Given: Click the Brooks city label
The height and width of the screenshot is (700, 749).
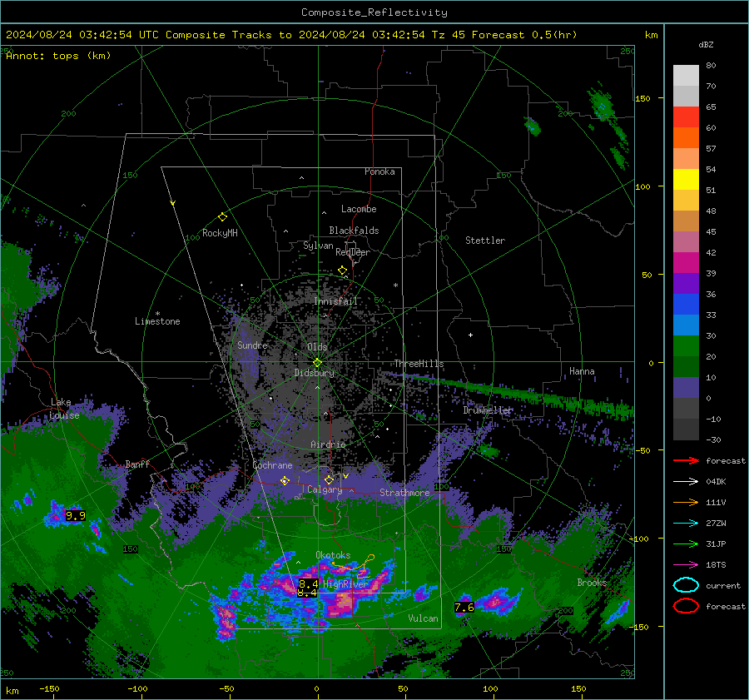Looking at the screenshot, I should tap(592, 583).
